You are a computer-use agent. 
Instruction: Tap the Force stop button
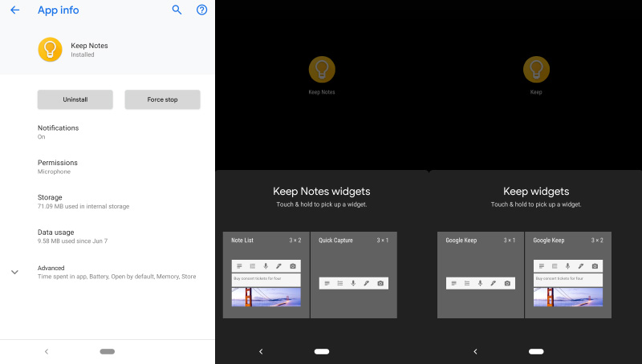click(163, 99)
